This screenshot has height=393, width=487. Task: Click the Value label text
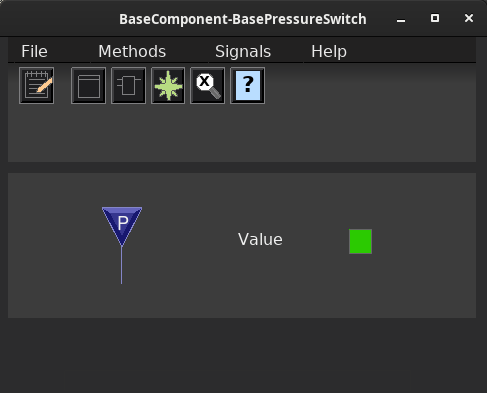260,239
